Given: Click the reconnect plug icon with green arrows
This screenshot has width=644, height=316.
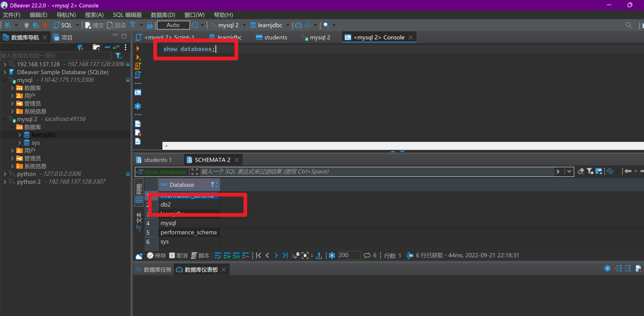Looking at the screenshot, I should pos(36,25).
